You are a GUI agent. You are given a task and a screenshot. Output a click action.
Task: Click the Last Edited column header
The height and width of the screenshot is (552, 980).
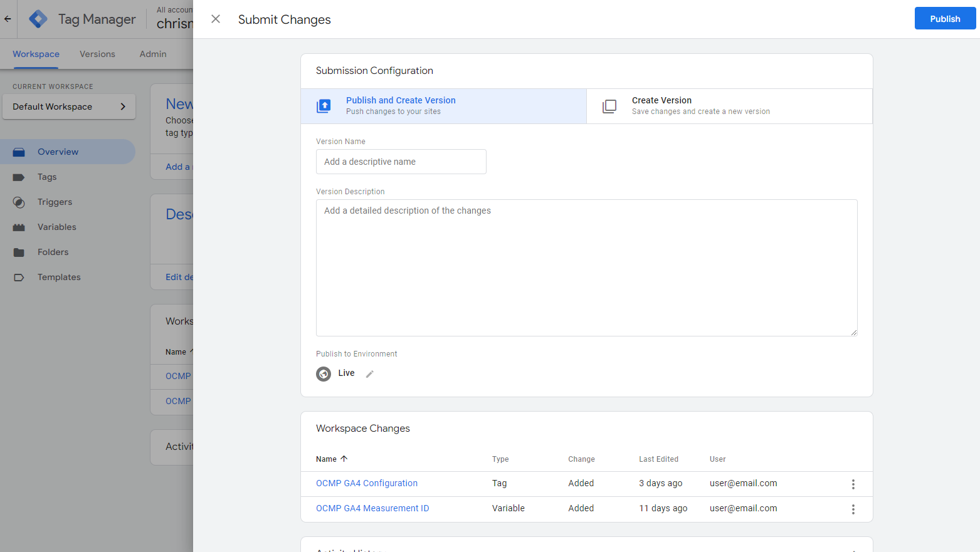click(658, 459)
